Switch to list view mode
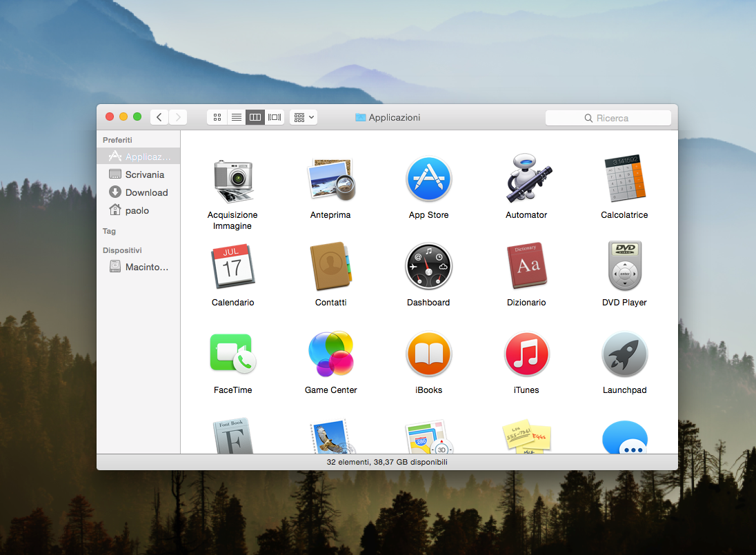The height and width of the screenshot is (555, 756). point(236,117)
